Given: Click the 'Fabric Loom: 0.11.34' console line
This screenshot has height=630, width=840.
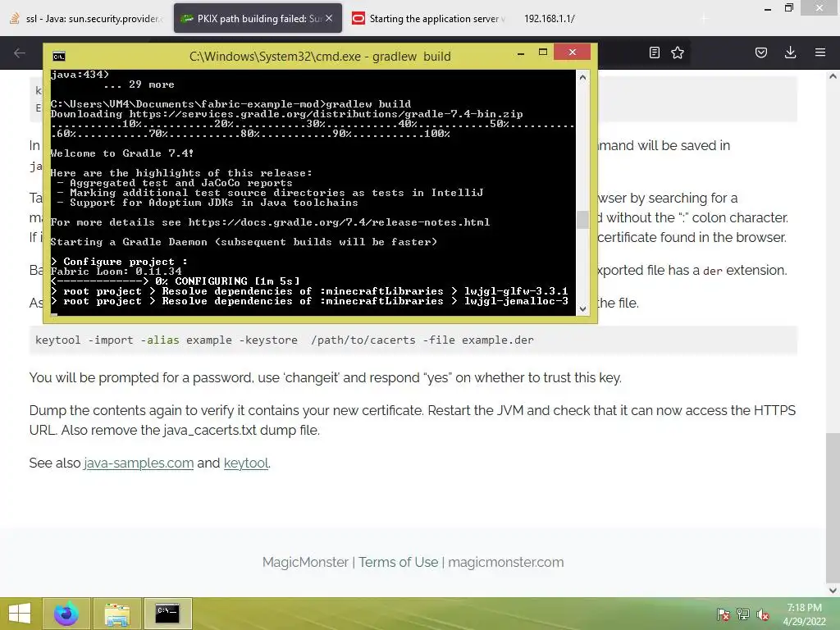Looking at the screenshot, I should tap(116, 271).
